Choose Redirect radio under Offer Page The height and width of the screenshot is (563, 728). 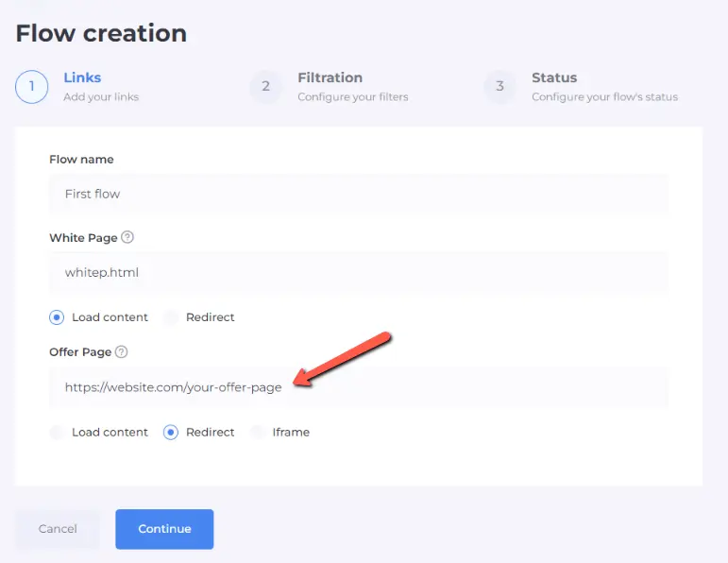171,432
